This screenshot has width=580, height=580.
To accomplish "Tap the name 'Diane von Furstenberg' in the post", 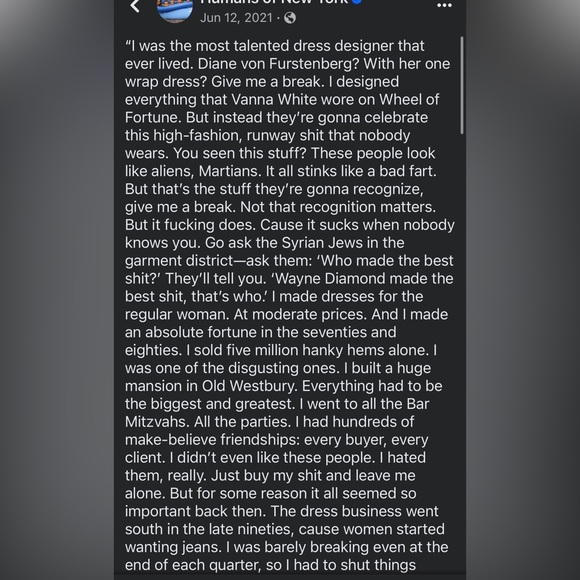I will [x=279, y=64].
